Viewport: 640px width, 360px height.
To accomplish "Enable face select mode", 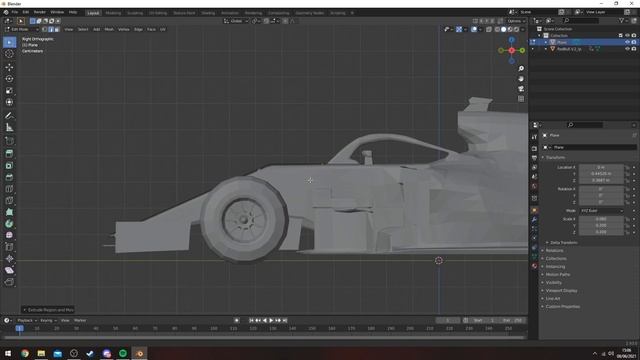I will coord(57,29).
